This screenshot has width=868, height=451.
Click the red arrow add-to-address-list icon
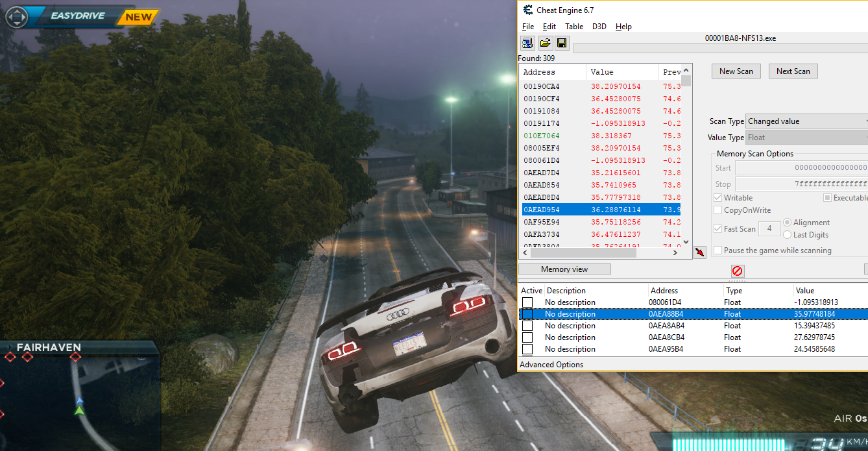tap(699, 252)
